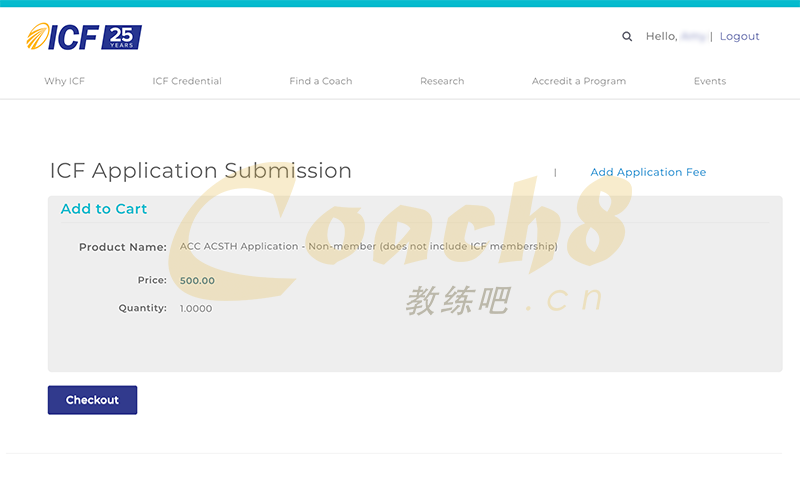Open the ICF Credential menu

pos(187,81)
